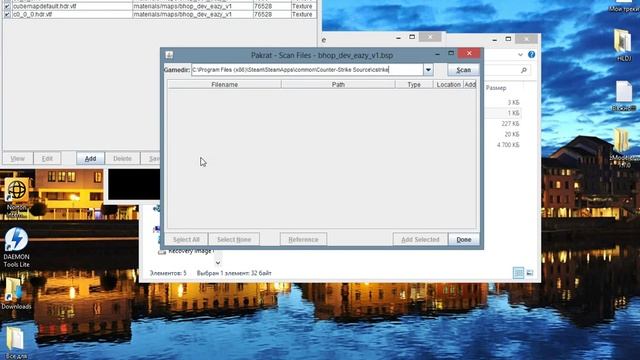Click the Add Selected button

pyautogui.click(x=420, y=240)
